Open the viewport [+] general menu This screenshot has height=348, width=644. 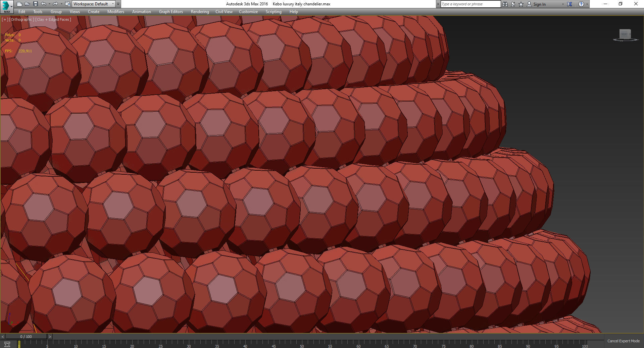click(x=5, y=19)
